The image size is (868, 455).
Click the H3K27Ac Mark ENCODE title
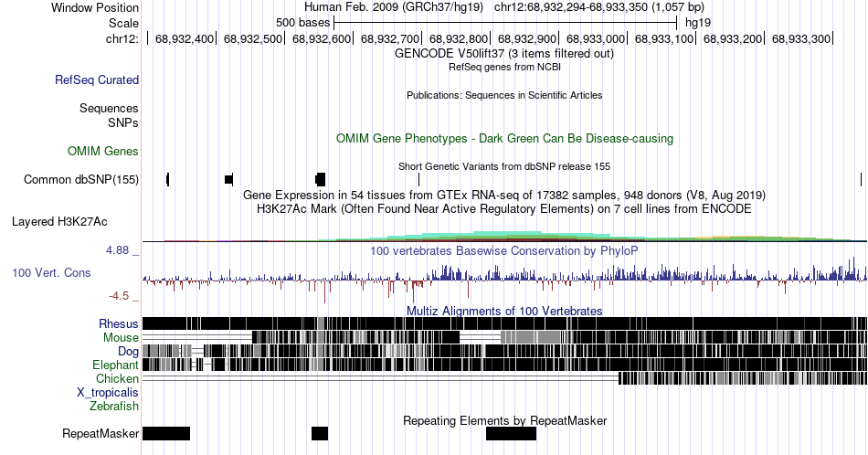tap(504, 208)
